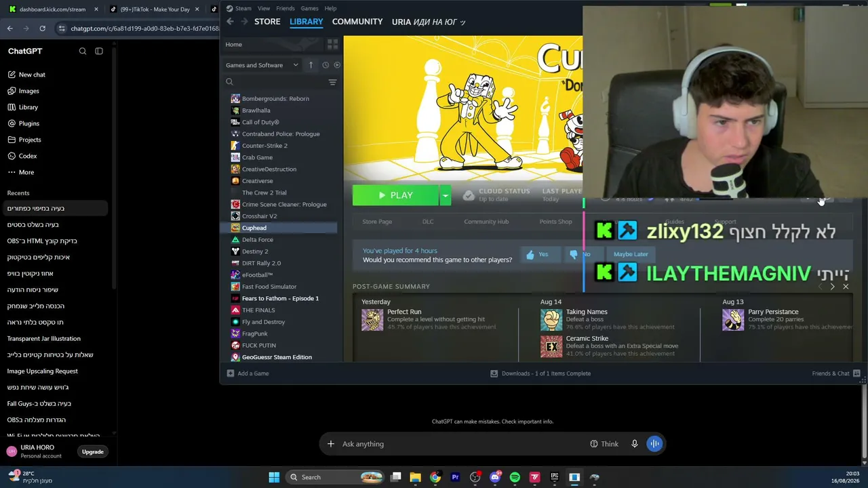Viewport: 868px width, 488px height.
Task: Reload the Chrome page
Action: coord(42,28)
